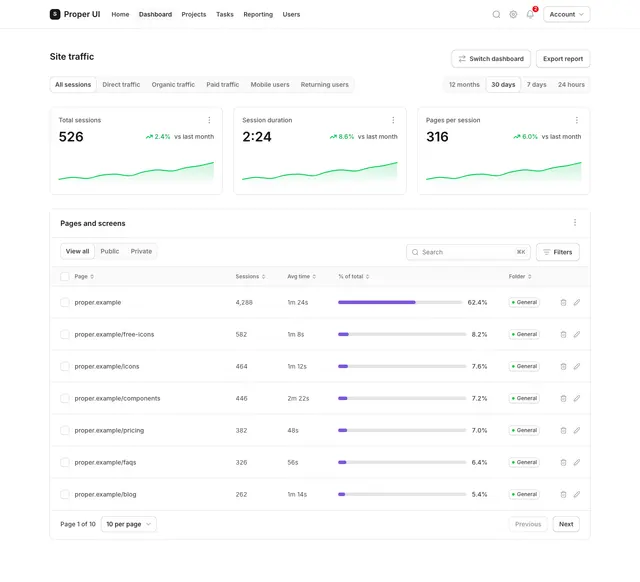Delete the proper.example row

click(x=563, y=302)
